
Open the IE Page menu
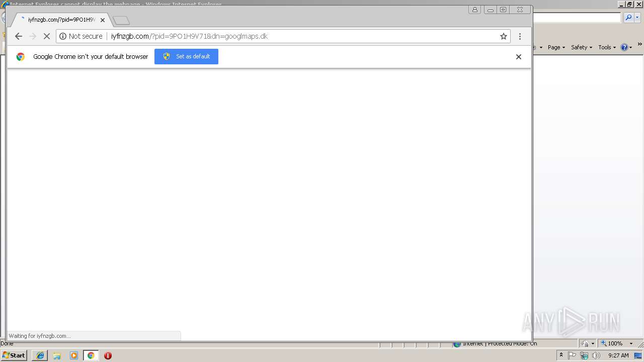[556, 47]
